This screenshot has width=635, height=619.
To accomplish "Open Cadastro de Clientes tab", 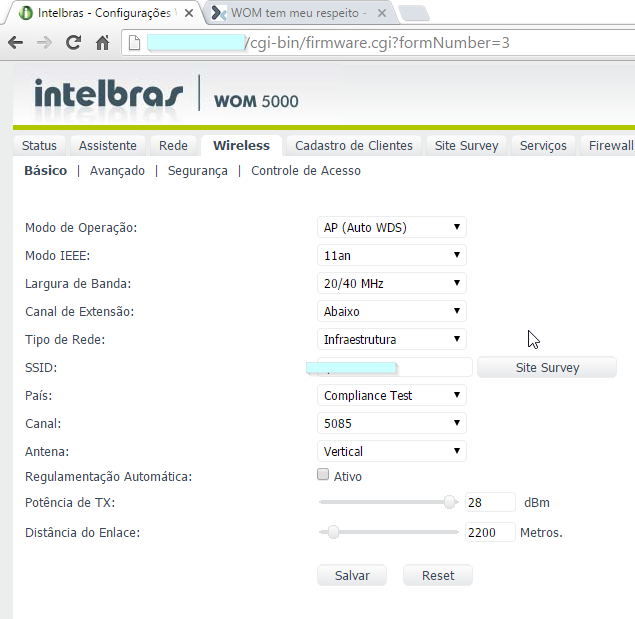I will [x=354, y=145].
